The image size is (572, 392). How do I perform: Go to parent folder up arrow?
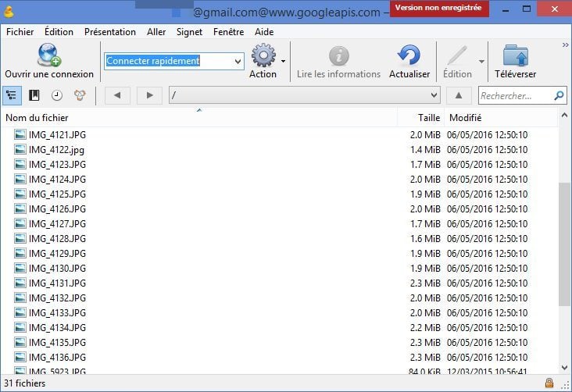pos(459,95)
